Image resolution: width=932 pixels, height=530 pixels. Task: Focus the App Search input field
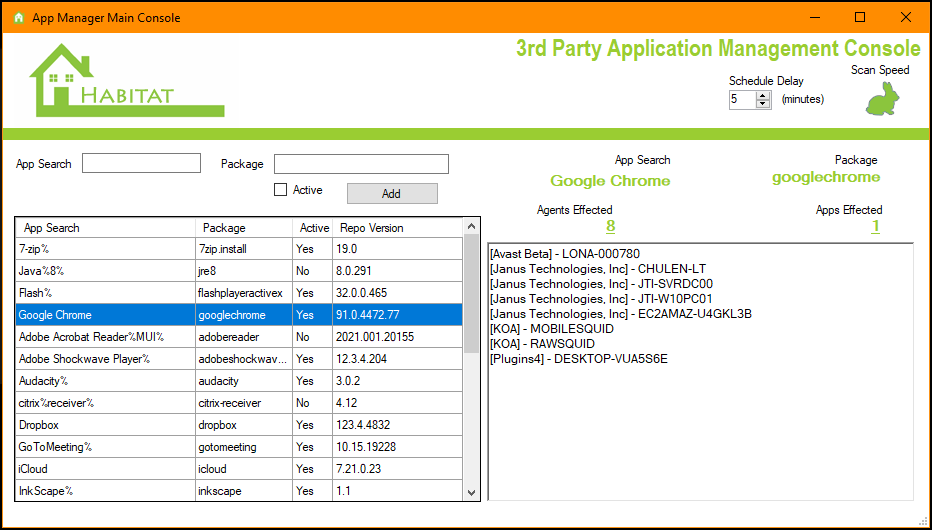point(141,163)
